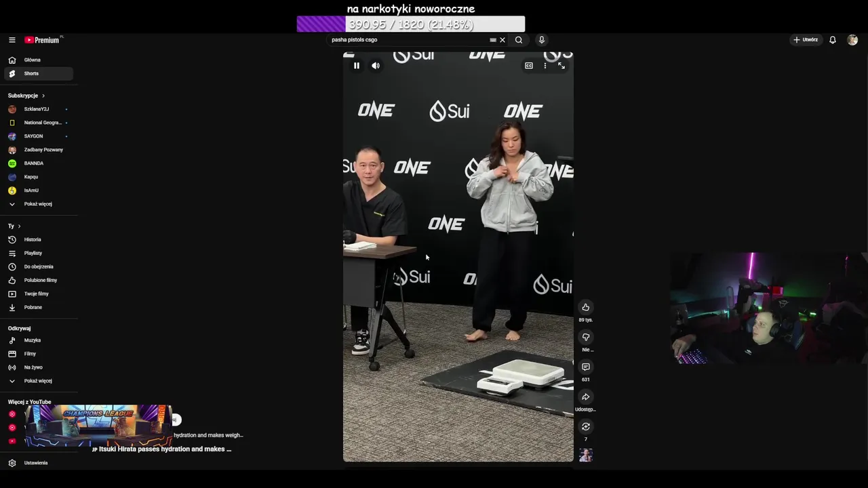The height and width of the screenshot is (488, 868).
Task: Select Shorts in the sidebar
Action: (x=39, y=73)
